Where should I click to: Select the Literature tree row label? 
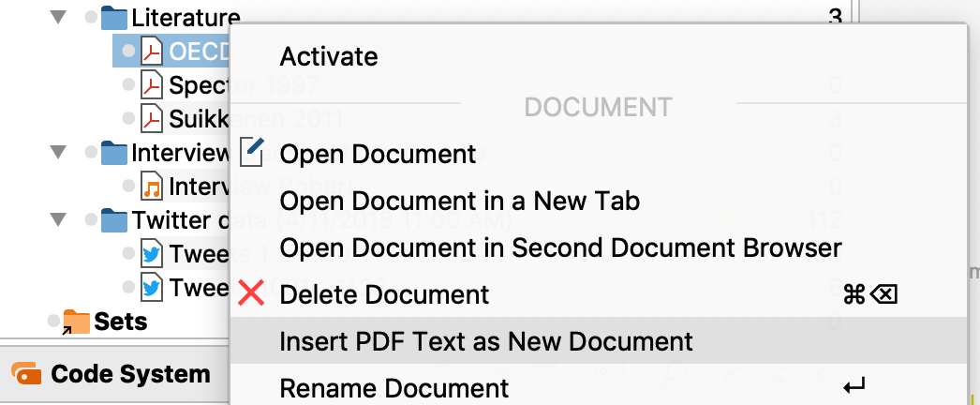[186, 18]
